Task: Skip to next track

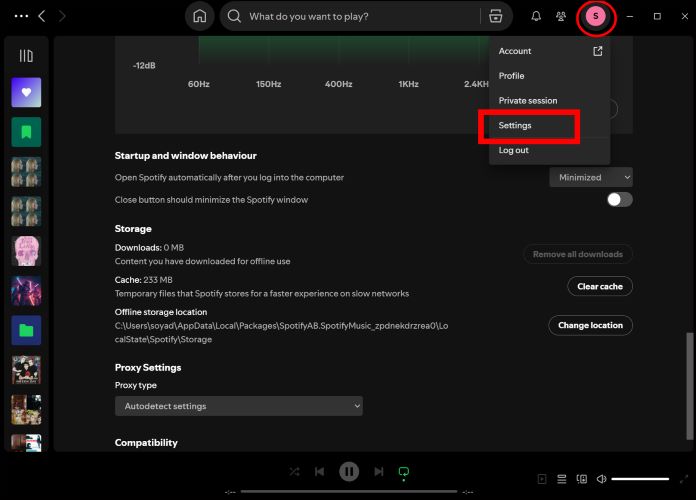Action: pos(378,471)
